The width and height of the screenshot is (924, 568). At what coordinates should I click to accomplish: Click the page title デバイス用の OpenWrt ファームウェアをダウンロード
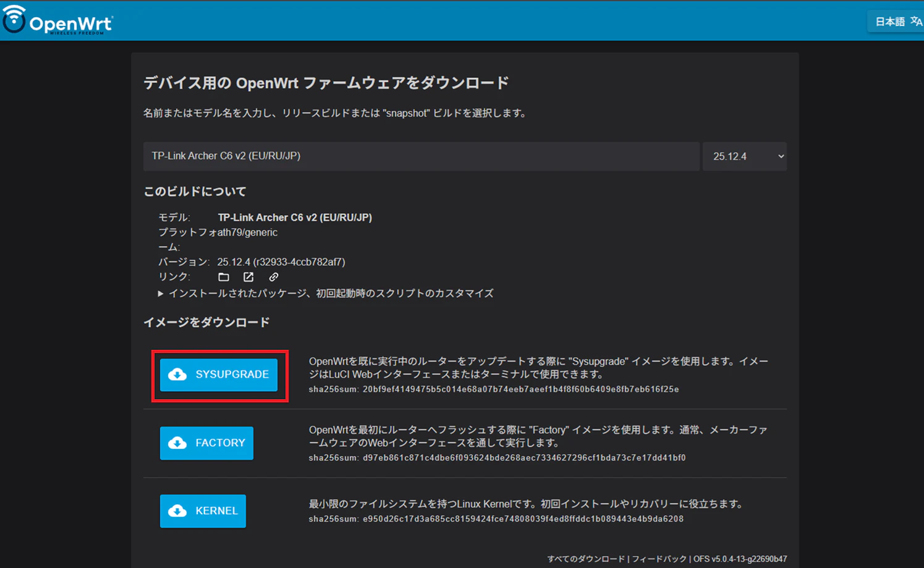click(326, 83)
